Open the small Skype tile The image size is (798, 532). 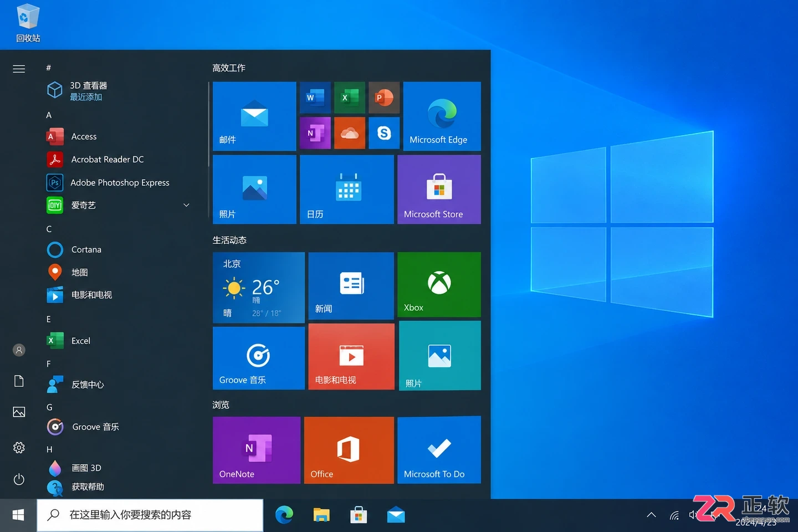(x=384, y=133)
